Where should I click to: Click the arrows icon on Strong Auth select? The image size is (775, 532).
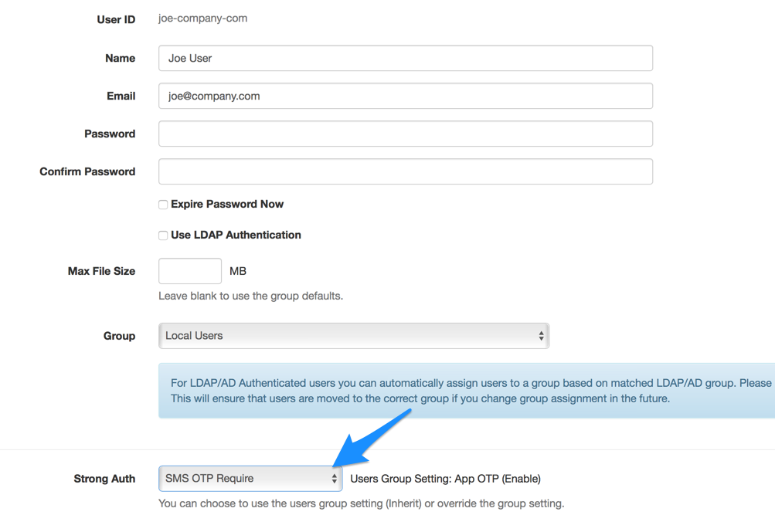click(334, 479)
